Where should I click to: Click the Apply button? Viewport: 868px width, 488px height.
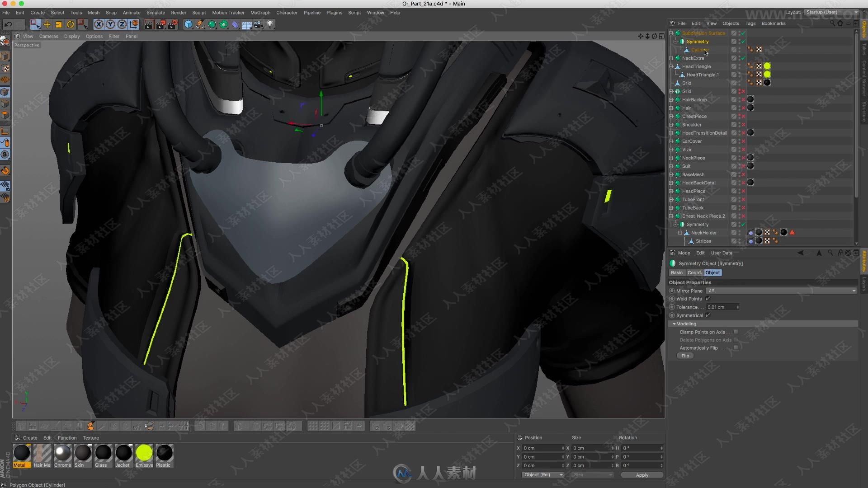point(642,475)
